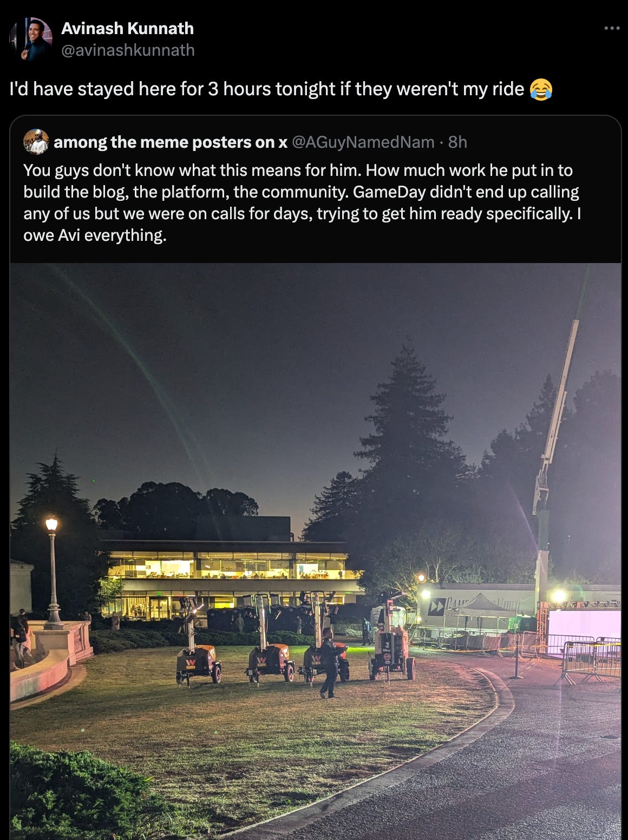Visit the @avinashkunnath handle link
The width and height of the screenshot is (628, 840).
pyautogui.click(x=128, y=50)
